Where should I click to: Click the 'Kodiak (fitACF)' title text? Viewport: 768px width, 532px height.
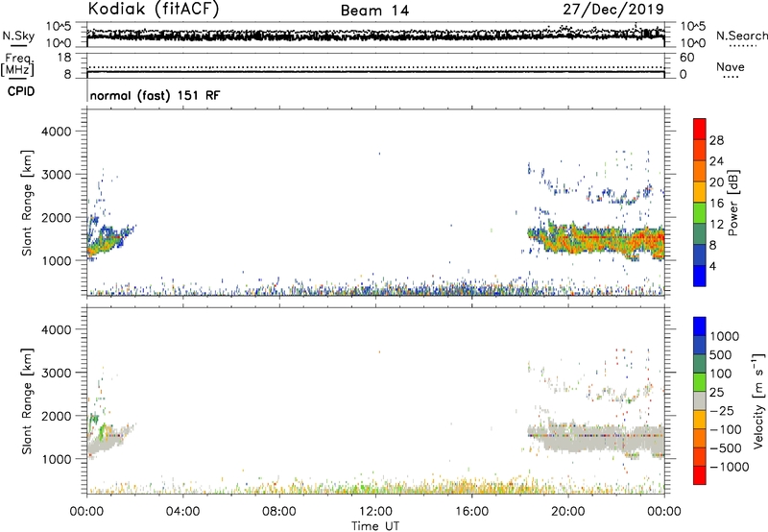tap(154, 9)
